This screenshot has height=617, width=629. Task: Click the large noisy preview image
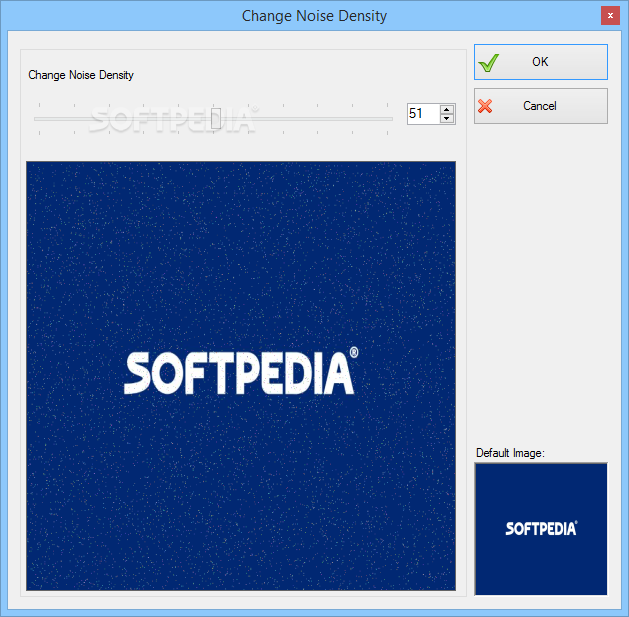coord(241,376)
